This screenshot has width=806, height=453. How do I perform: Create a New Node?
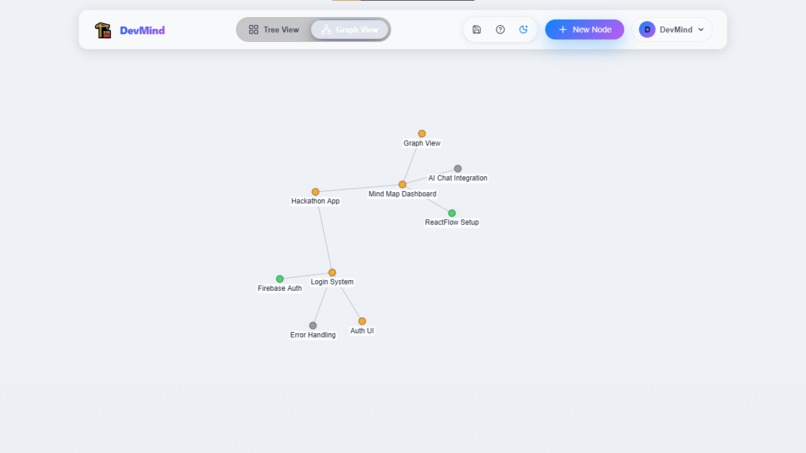pos(584,30)
